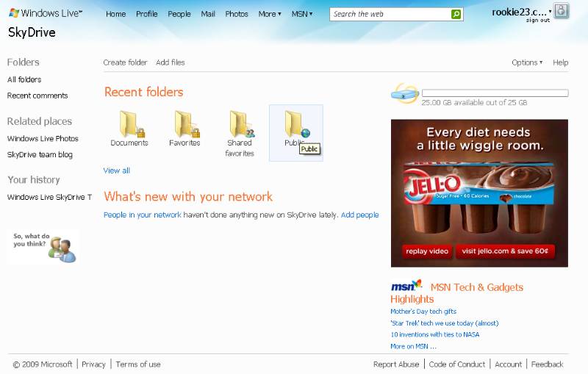Open 'Star Trek' tech we use today article
This screenshot has height=374, width=588.
point(445,323)
